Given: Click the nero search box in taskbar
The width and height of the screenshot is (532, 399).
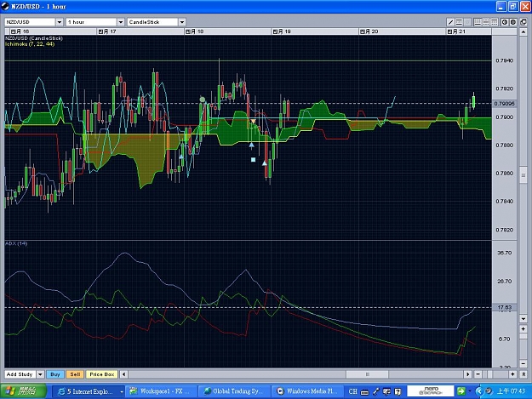Looking at the screenshot, I should point(431,391).
